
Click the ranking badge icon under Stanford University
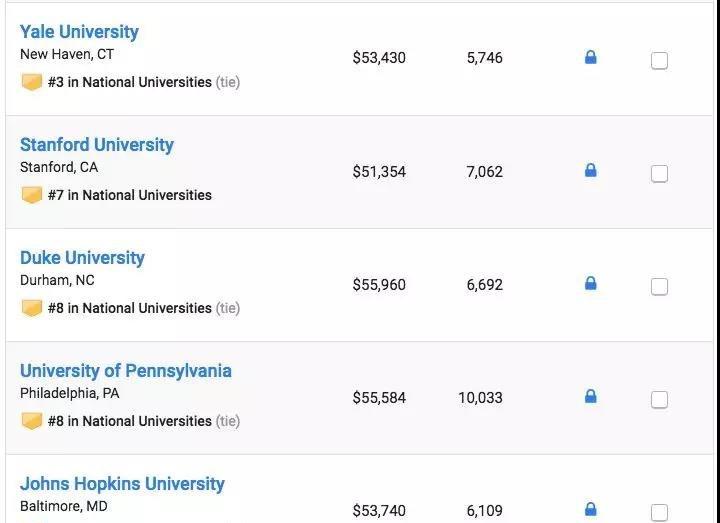[32, 195]
